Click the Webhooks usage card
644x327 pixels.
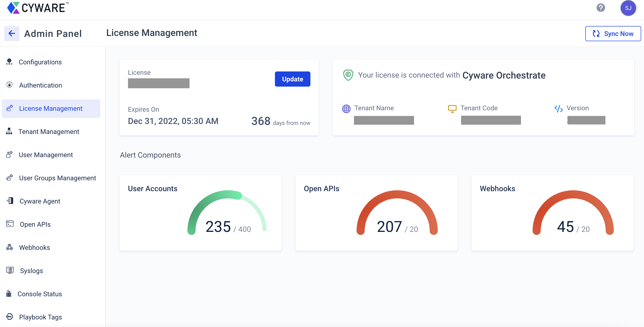(552, 213)
